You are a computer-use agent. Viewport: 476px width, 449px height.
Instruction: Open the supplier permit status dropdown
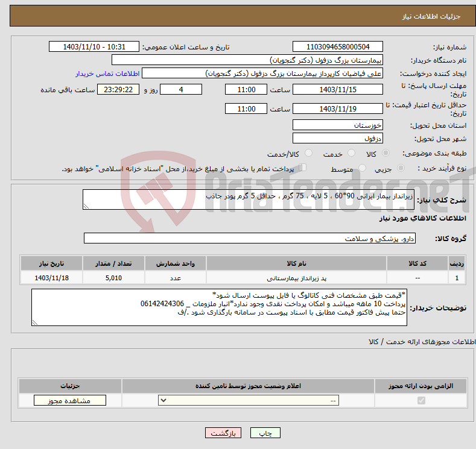coord(249,400)
